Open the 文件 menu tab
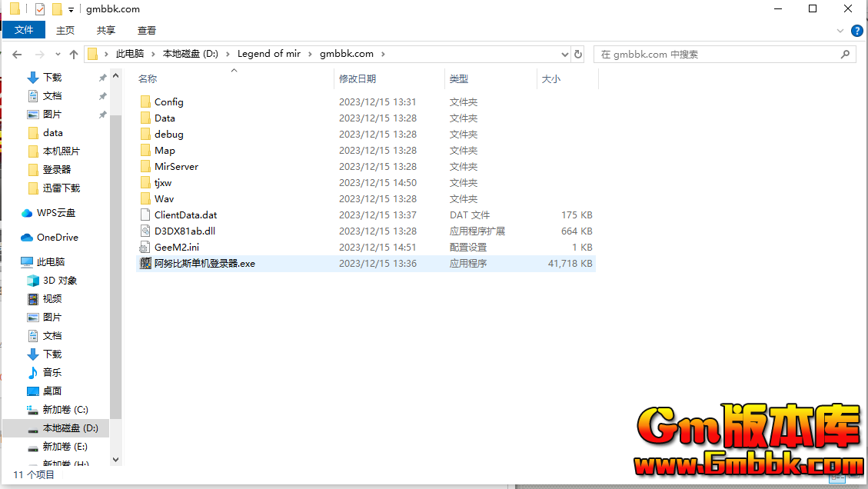The width and height of the screenshot is (868, 489). tap(24, 30)
